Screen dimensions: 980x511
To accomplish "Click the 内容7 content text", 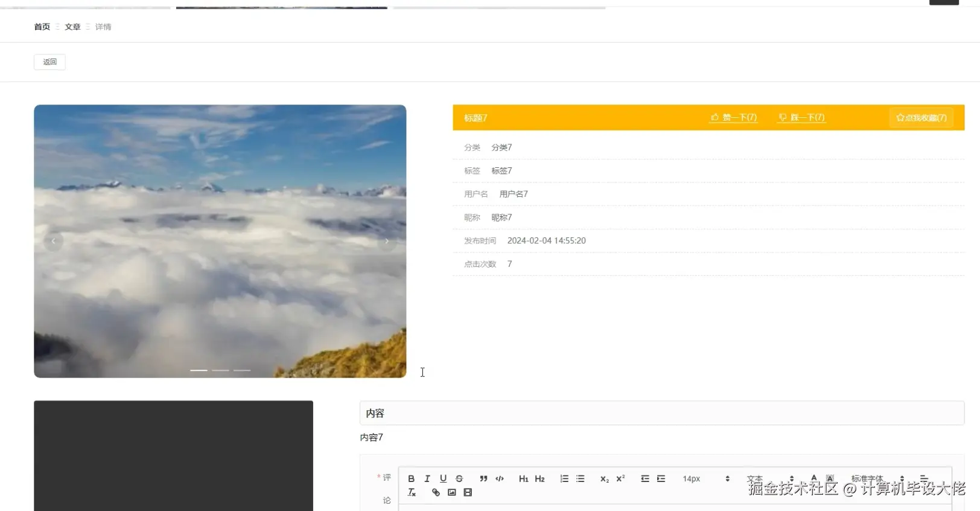I will 372,437.
